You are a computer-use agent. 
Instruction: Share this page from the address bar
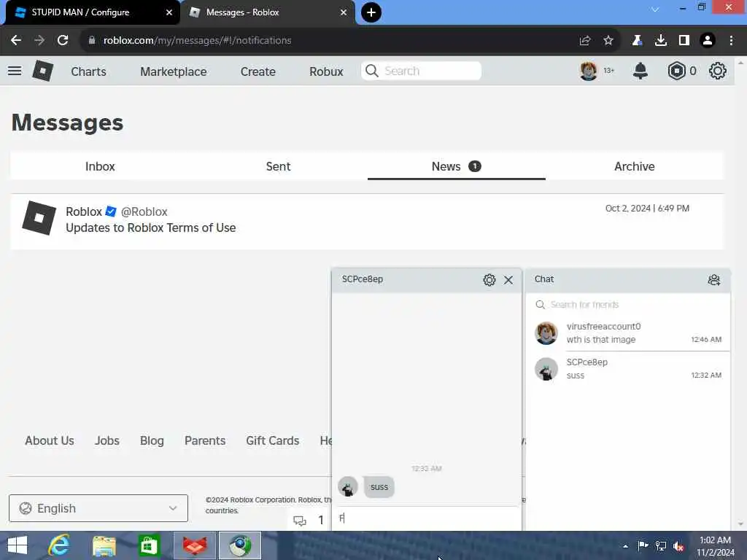point(585,41)
